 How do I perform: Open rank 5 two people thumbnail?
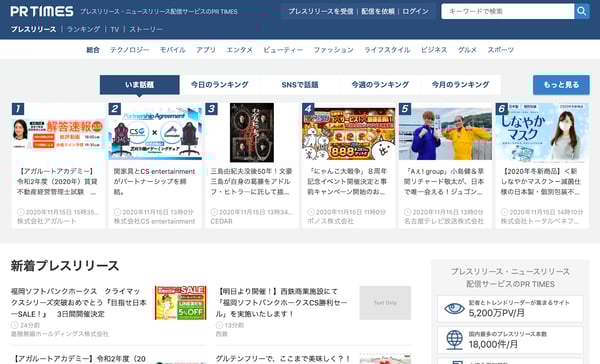pyautogui.click(x=445, y=133)
